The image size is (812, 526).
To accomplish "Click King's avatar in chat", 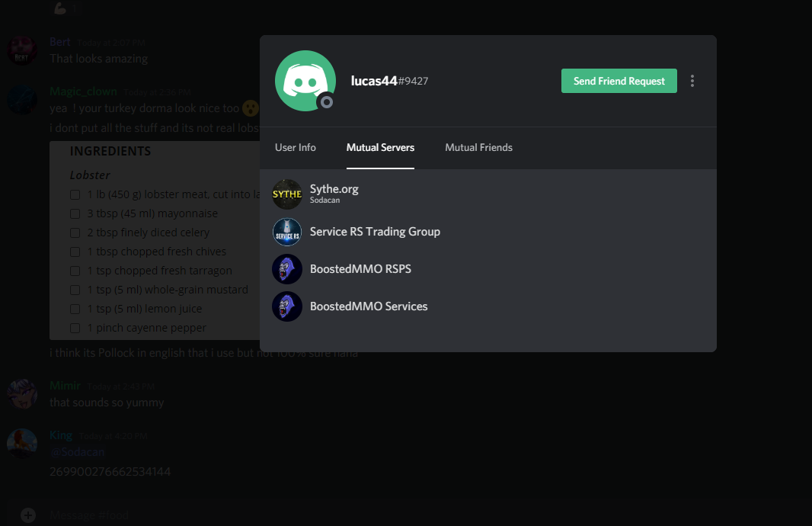I will 22,444.
